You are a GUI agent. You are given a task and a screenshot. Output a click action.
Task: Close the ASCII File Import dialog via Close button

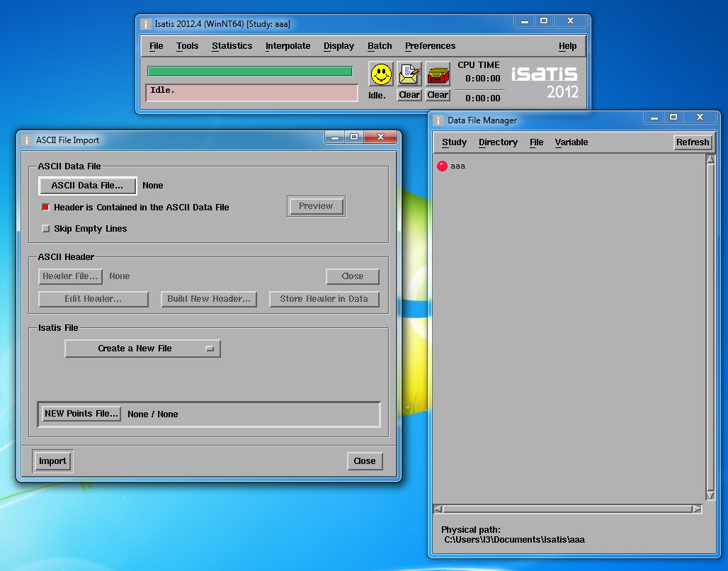[365, 461]
